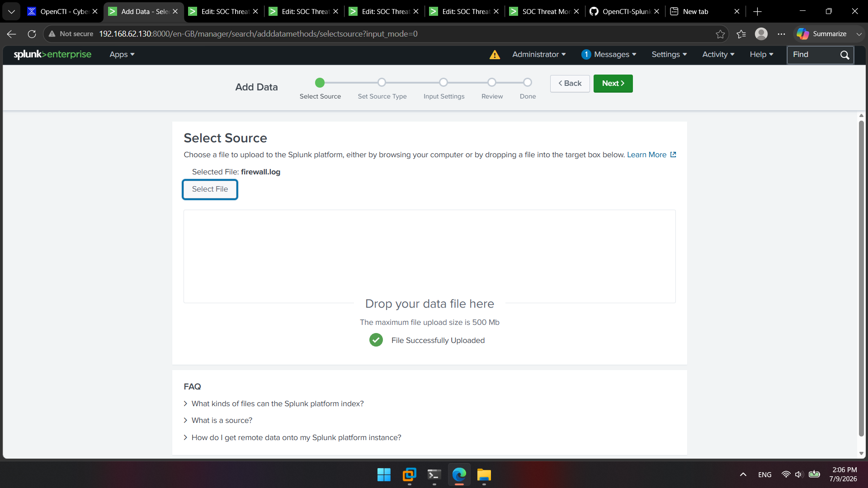
Task: Expand the How do I get remote data FAQ
Action: pos(292,437)
